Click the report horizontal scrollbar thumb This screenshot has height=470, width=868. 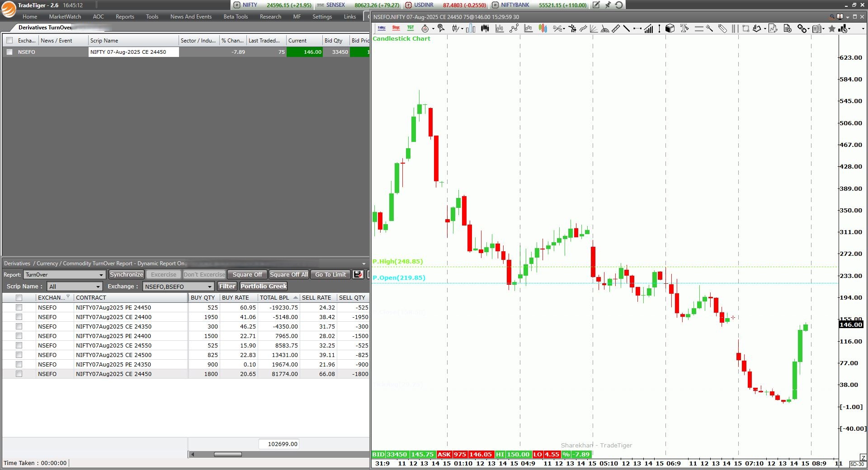click(x=227, y=454)
